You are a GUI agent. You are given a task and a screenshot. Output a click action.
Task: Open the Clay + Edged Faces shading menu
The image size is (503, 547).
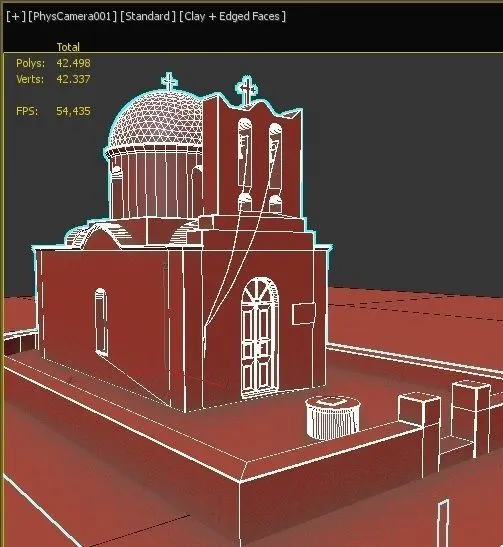(232, 16)
